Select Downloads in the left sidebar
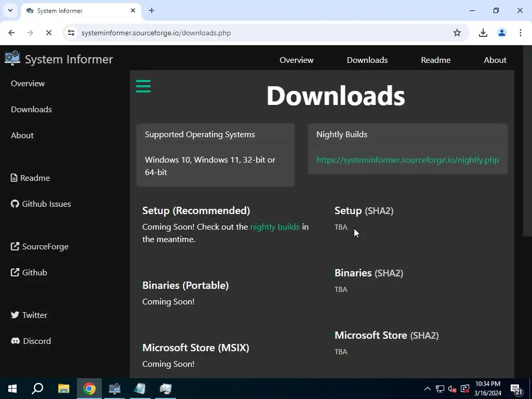 31,109
